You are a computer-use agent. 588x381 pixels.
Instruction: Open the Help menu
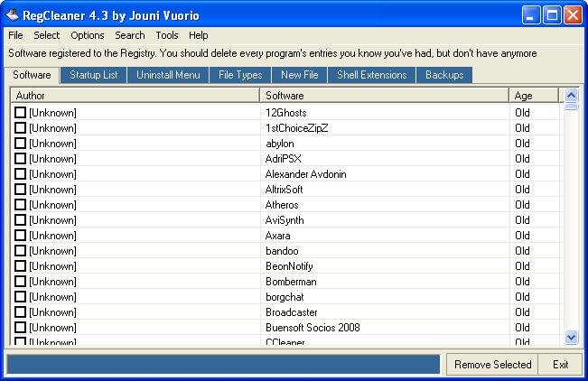[199, 35]
